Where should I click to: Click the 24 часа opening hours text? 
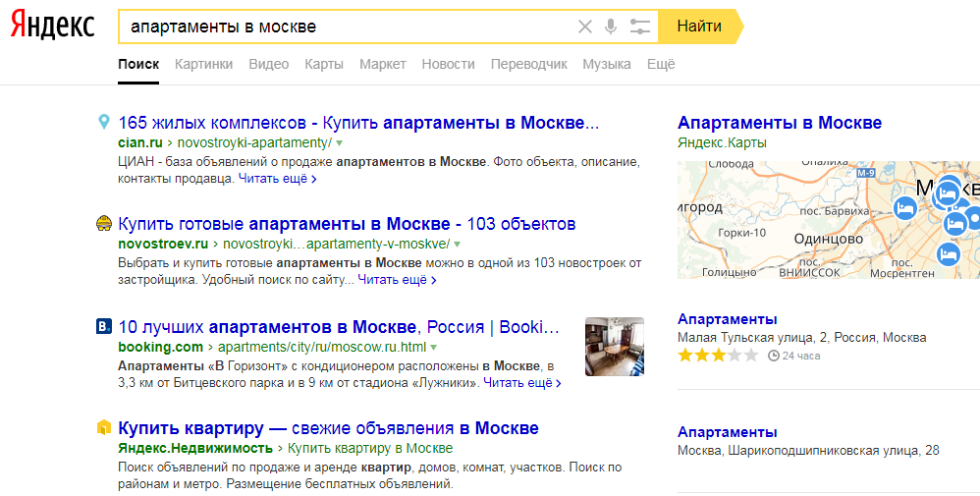point(801,356)
